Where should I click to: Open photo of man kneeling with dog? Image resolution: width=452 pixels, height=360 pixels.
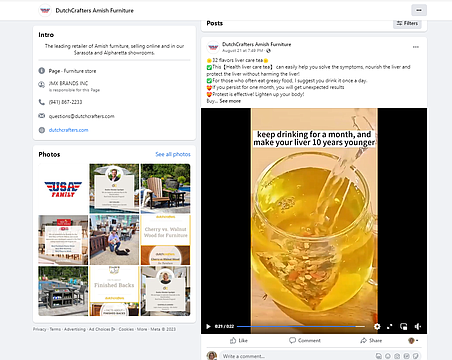pyautogui.click(x=114, y=240)
